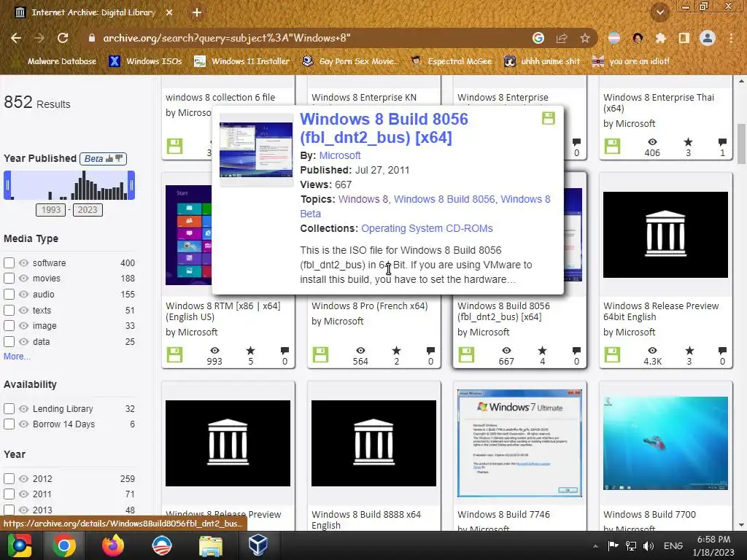
Task: Open the Chrome profile avatar
Action: tap(708, 38)
